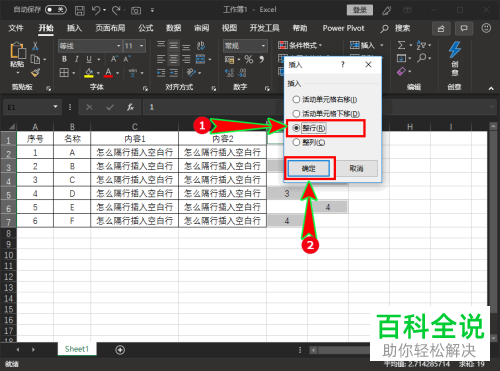The width and height of the screenshot is (500, 371).
Task: Open the File menu tab
Action: coord(16,28)
